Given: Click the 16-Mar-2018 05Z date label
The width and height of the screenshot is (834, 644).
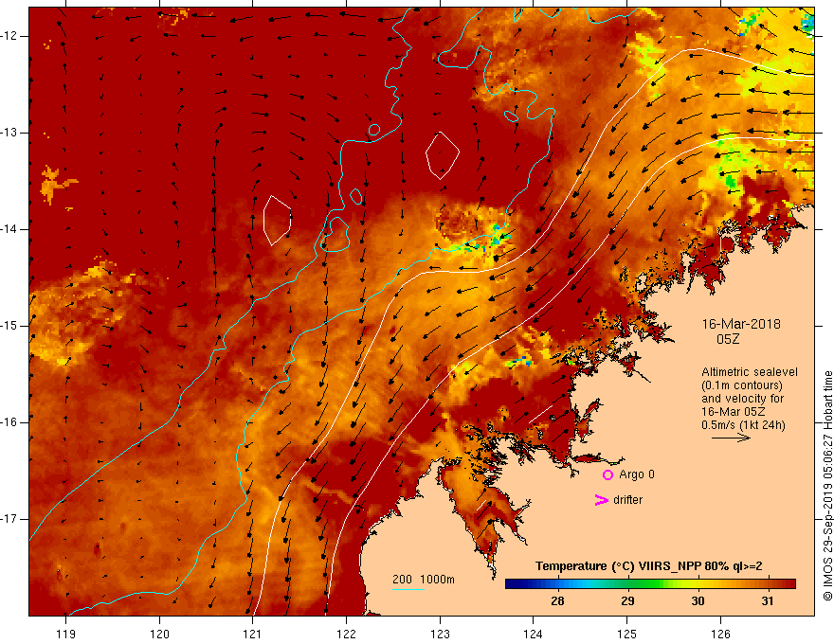Looking at the screenshot, I should 740,331.
